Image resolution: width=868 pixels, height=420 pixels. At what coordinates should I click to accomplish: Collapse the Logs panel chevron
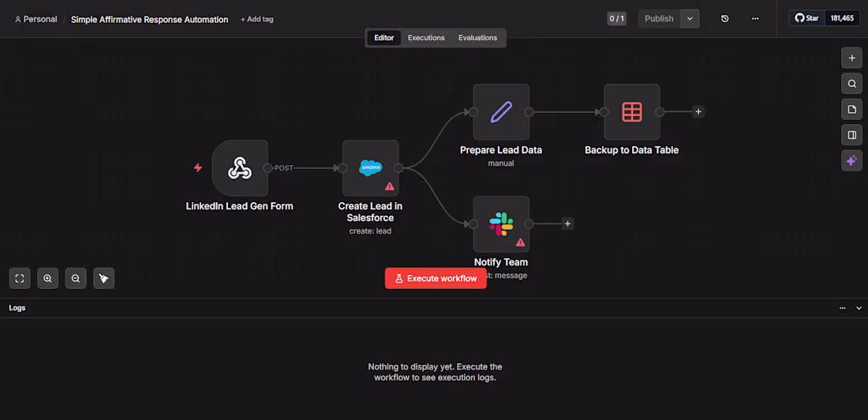coord(859,308)
